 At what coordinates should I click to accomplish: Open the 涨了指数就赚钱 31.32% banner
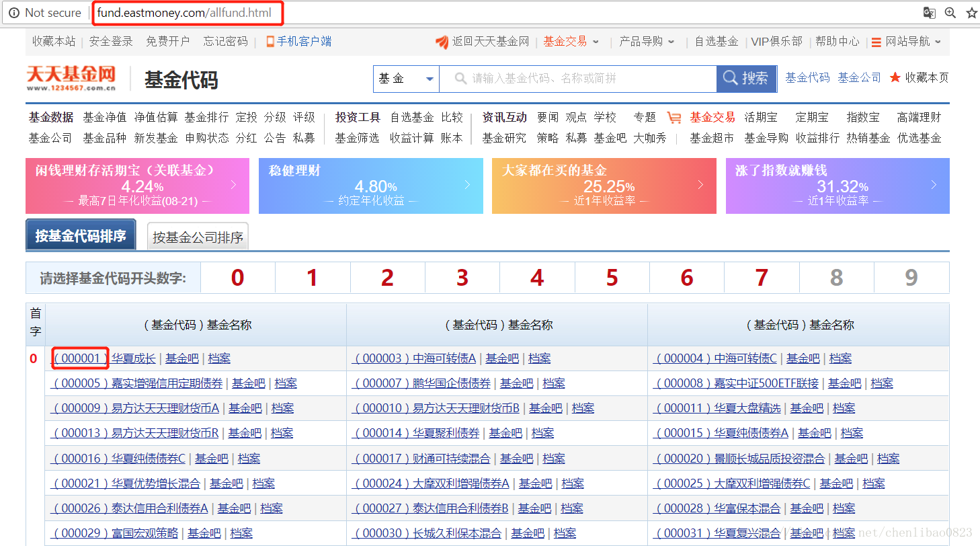coord(838,186)
